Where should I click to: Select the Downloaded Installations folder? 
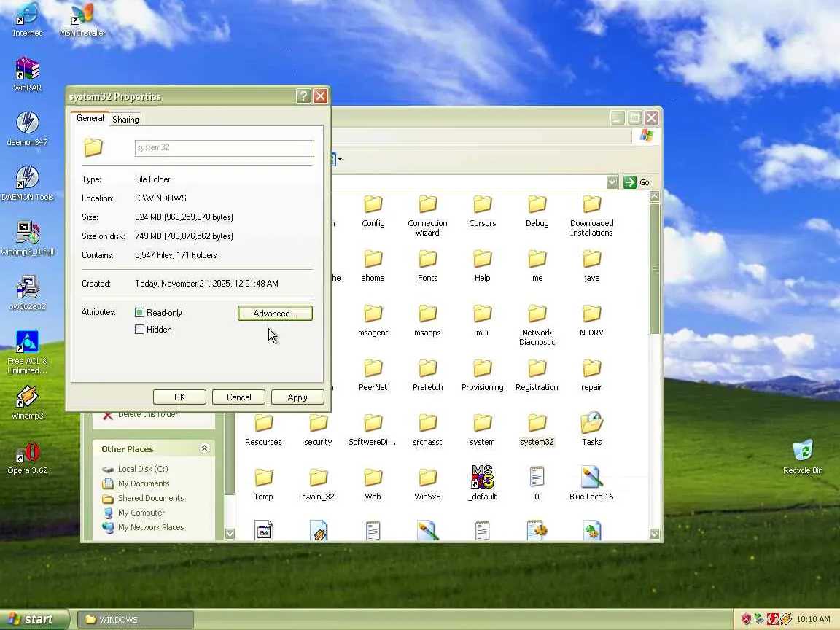591,216
